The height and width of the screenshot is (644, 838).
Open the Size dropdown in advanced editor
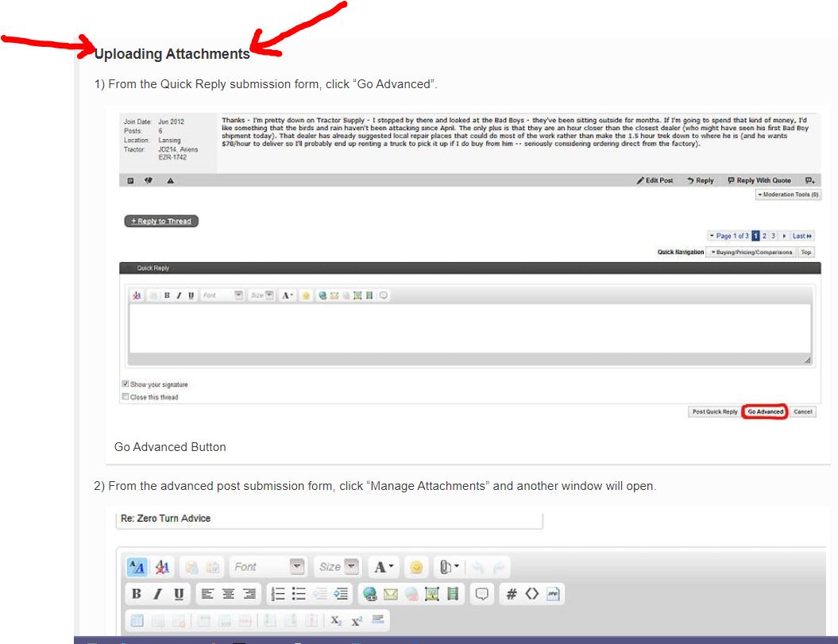pos(338,567)
